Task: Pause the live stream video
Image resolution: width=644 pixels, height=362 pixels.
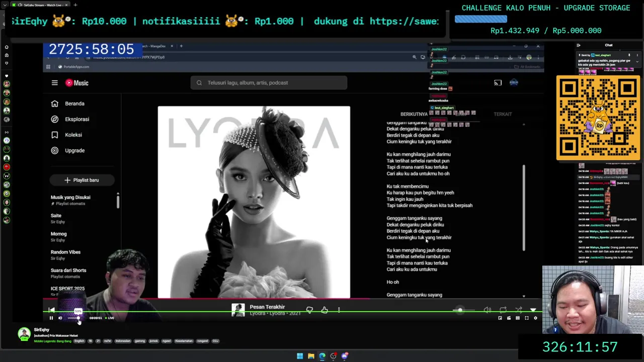Action: [x=51, y=318]
